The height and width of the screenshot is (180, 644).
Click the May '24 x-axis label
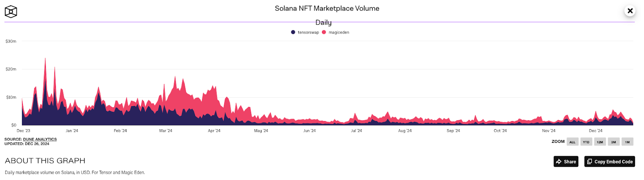[261, 131]
